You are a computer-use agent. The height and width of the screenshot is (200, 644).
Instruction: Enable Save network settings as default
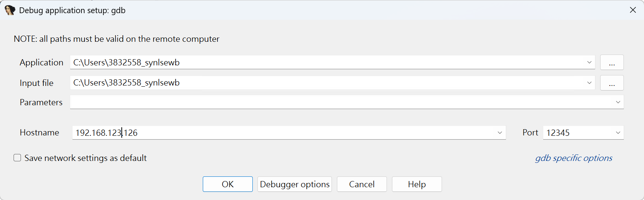click(x=17, y=158)
